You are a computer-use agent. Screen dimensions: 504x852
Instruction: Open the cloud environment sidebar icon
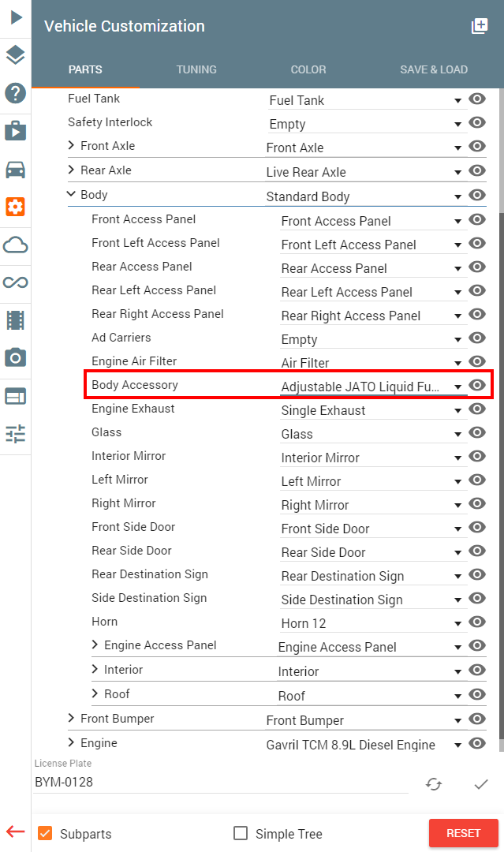point(15,245)
